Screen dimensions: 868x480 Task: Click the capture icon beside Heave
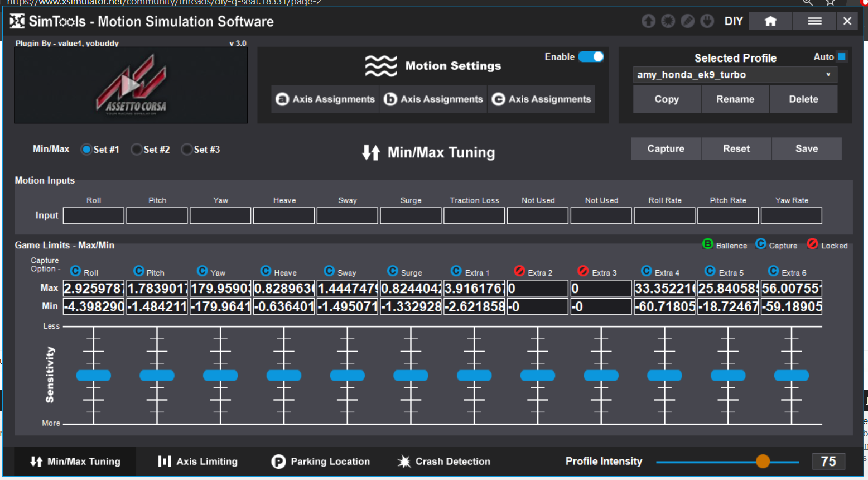(266, 271)
